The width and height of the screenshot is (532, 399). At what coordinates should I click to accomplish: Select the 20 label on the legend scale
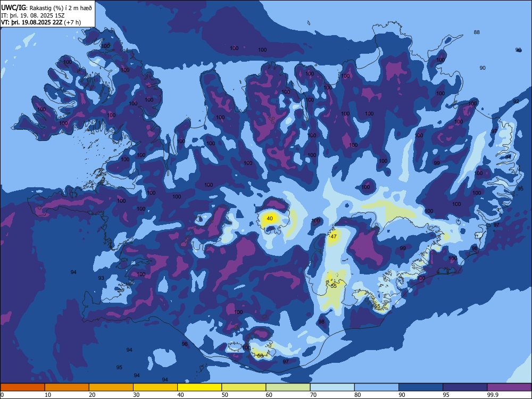(92, 395)
